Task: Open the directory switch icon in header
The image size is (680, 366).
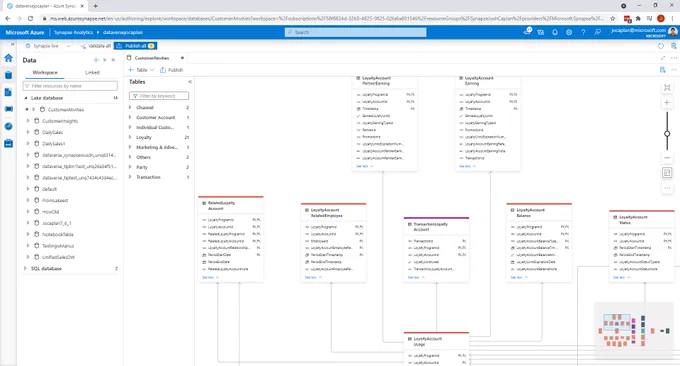Action: click(x=541, y=32)
